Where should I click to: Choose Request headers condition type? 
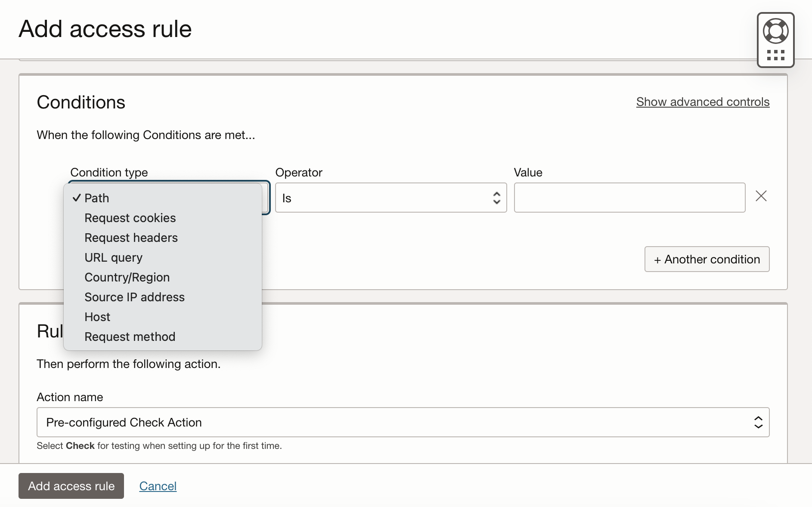[x=131, y=238]
